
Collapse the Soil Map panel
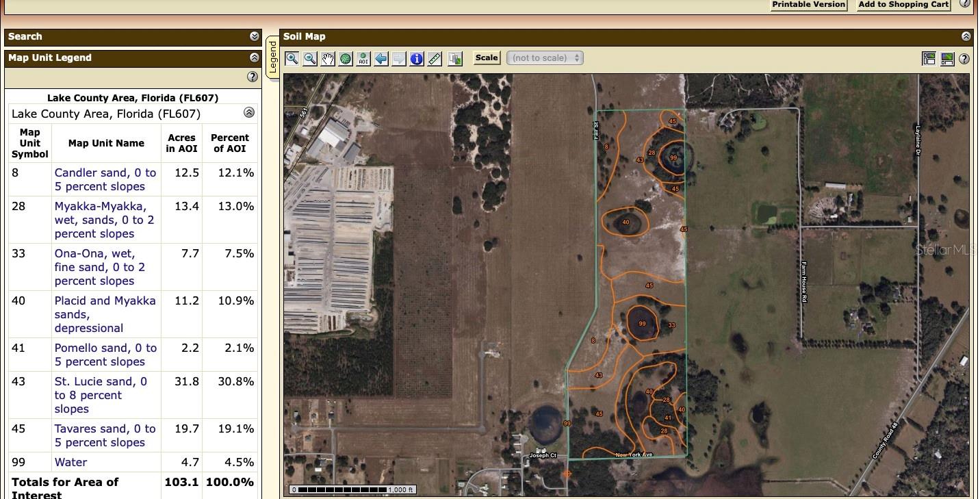pos(966,36)
